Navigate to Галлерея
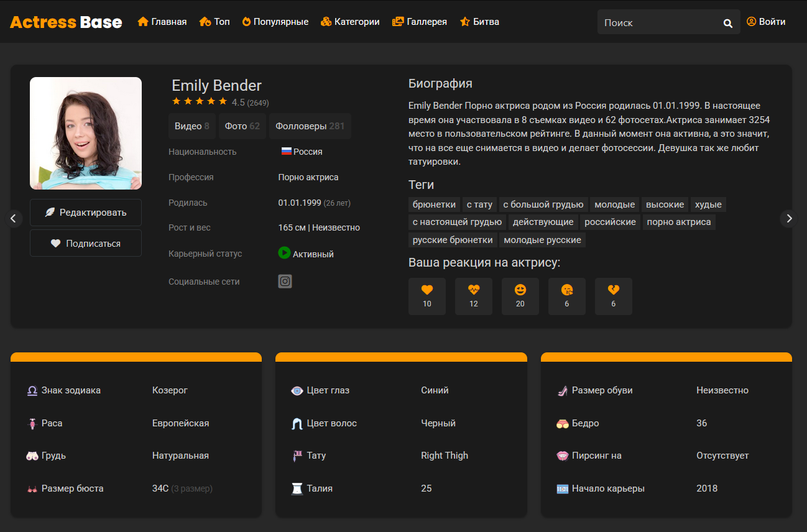 [x=420, y=22]
